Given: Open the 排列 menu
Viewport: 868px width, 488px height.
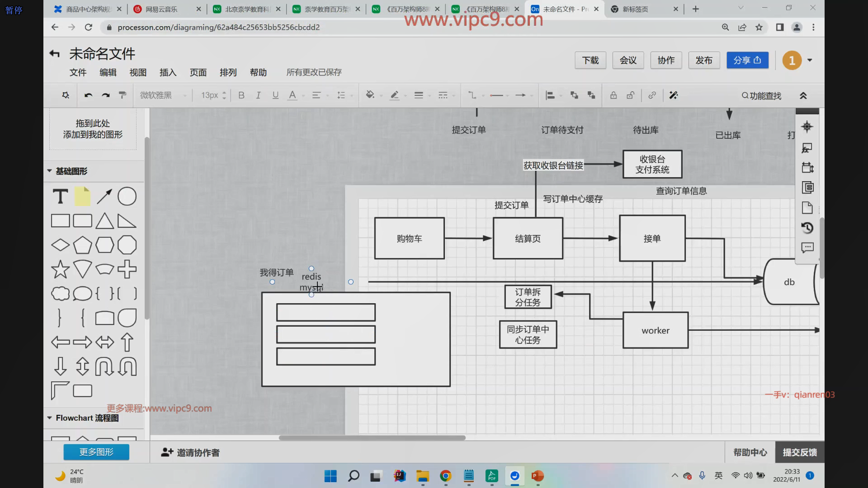Looking at the screenshot, I should [x=228, y=72].
